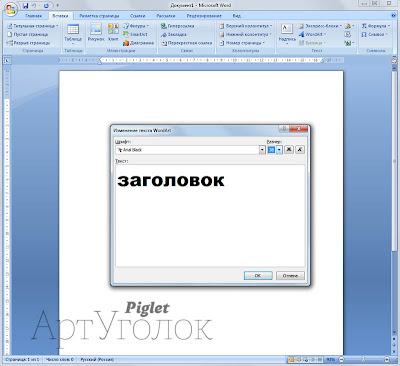
Task: Insert a SmartArt graphic
Action: click(x=135, y=34)
